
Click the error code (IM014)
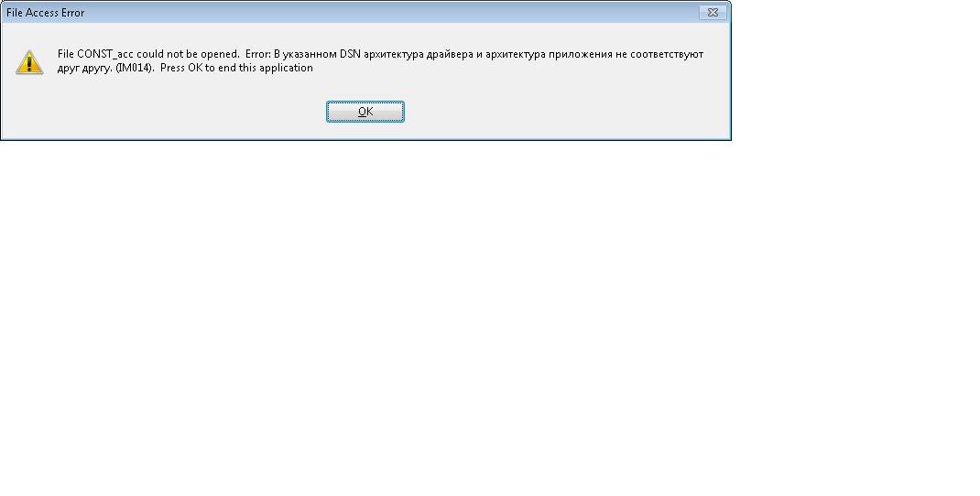(135, 68)
